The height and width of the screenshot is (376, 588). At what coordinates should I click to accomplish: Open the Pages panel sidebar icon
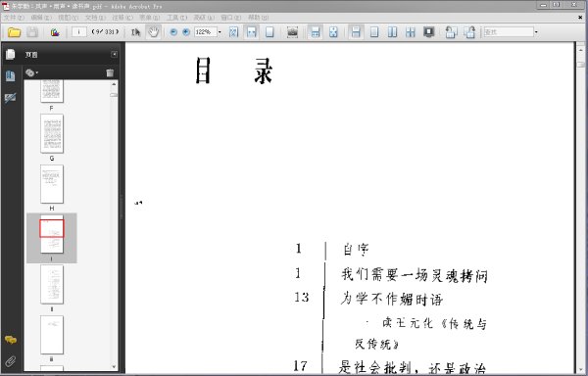[x=10, y=55]
